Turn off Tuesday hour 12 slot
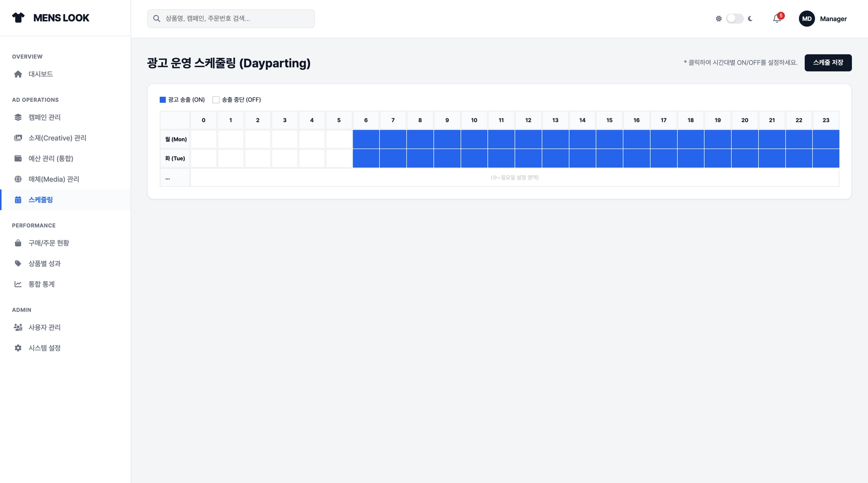868x483 pixels. 528,158
